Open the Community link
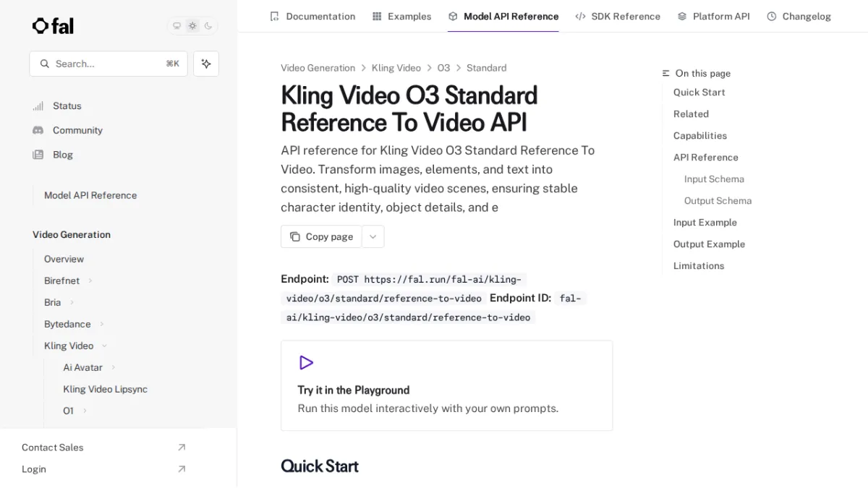The image size is (868, 488). [77, 130]
